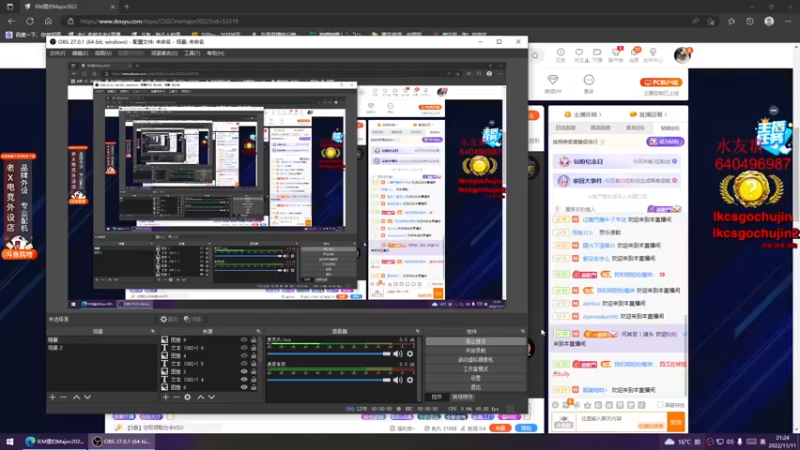Lock the 图像 9 source
Viewport: 800px width, 450px height.
pyautogui.click(x=254, y=340)
